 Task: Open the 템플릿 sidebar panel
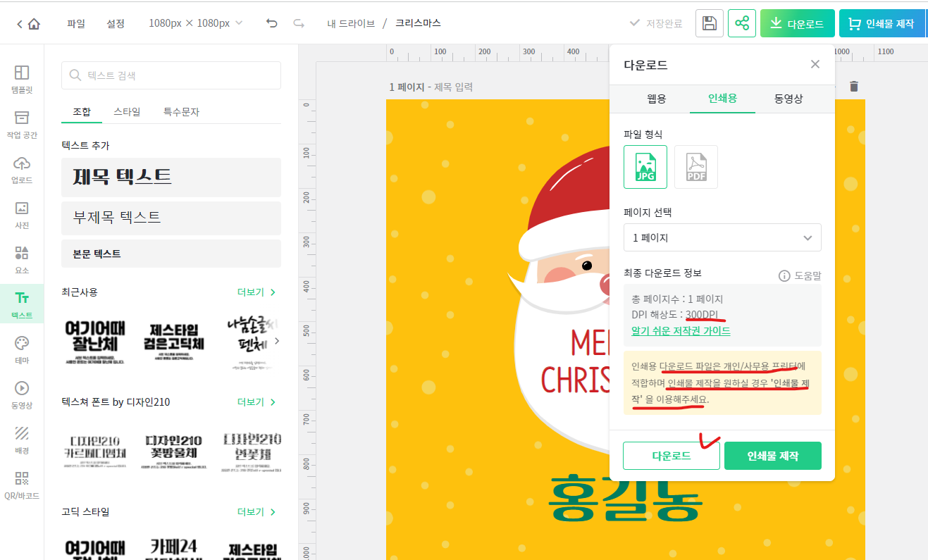(x=22, y=79)
